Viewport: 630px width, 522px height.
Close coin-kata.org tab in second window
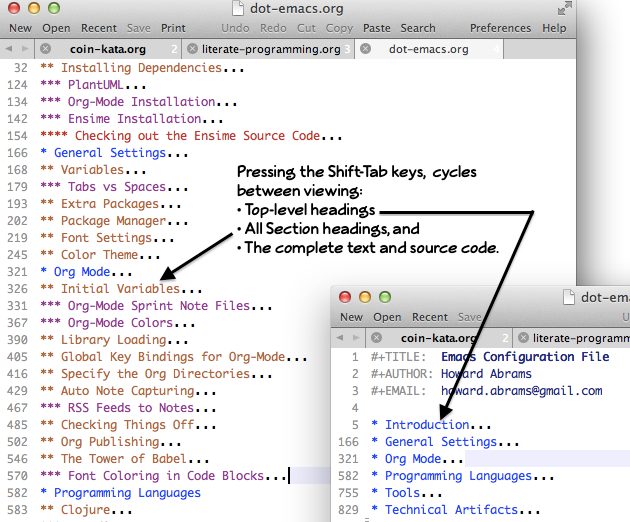[376, 338]
